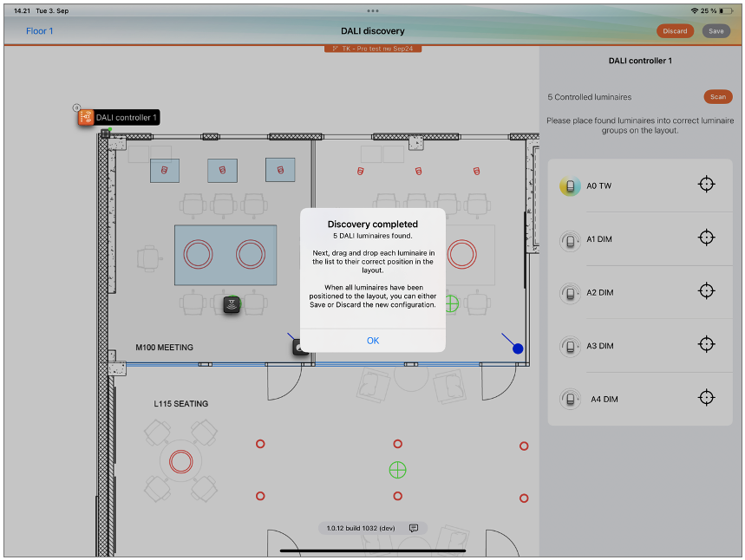Tap the TK - Pro test site banner
The height and width of the screenshot is (560, 745).
(373, 49)
